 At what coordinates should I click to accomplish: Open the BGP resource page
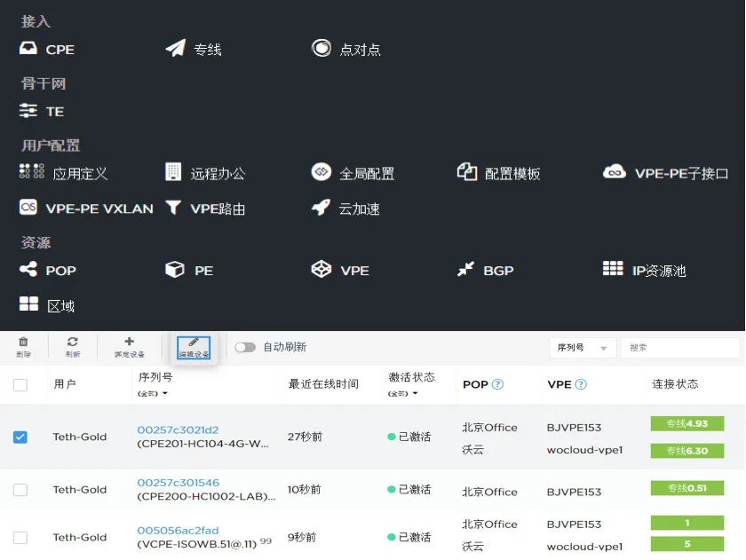pyautogui.click(x=485, y=271)
